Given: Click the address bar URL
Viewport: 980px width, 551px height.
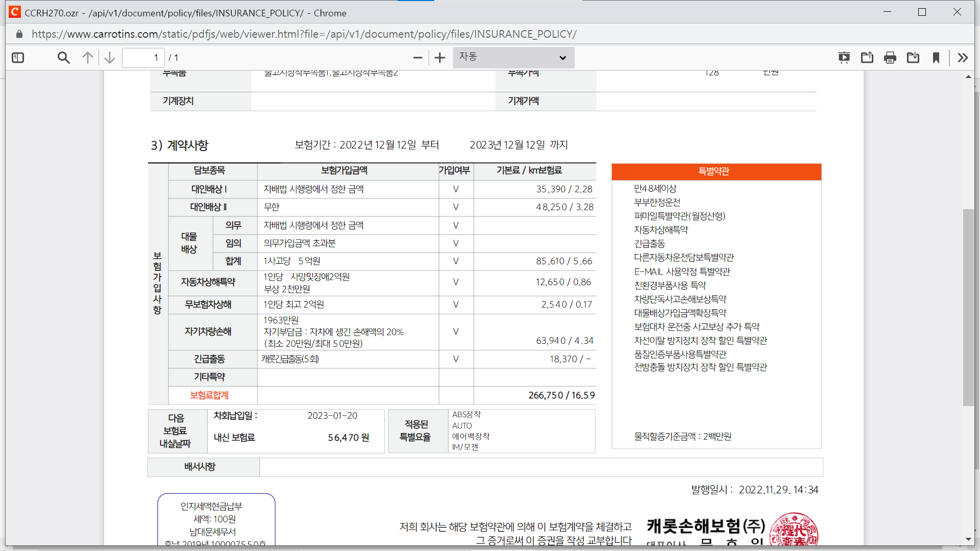Looking at the screenshot, I should [x=304, y=34].
